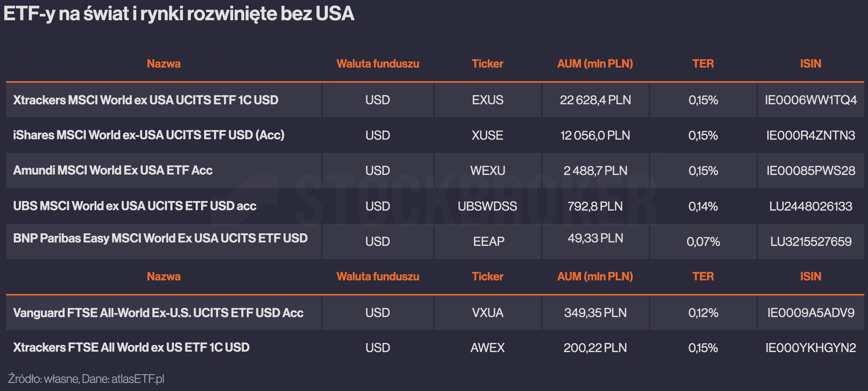The image size is (868, 391).
Task: Click the first TER column header
Action: [x=703, y=64]
